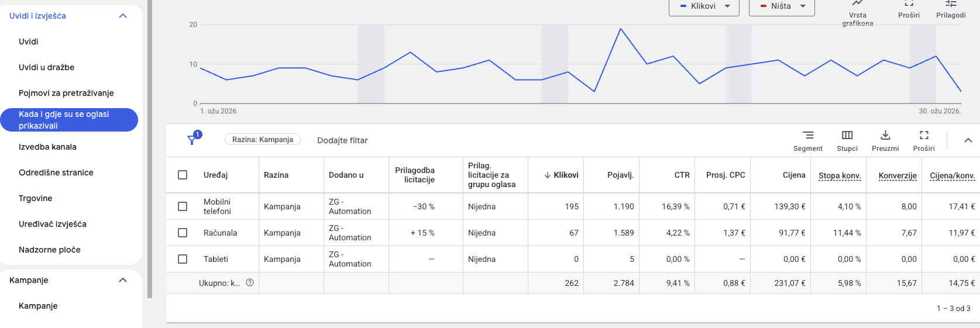Open Pojmovi za pretraživanje menu item
Viewport: 980px width, 328px height.
(x=66, y=93)
